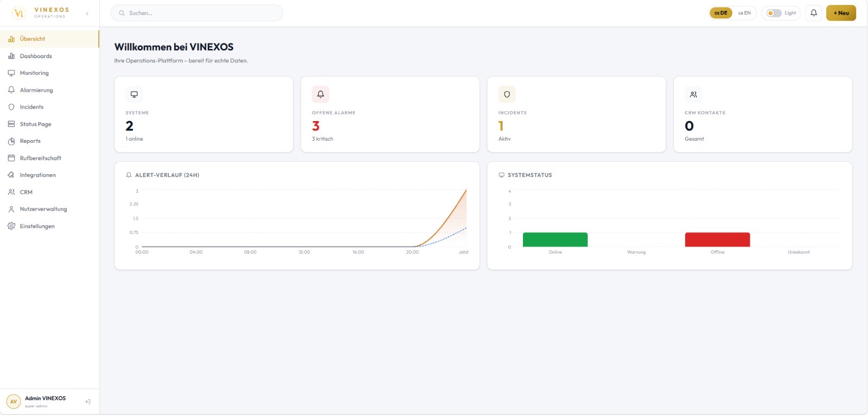Open Reports from sidebar
Screen dimensions: 868x416
(49, 141)
